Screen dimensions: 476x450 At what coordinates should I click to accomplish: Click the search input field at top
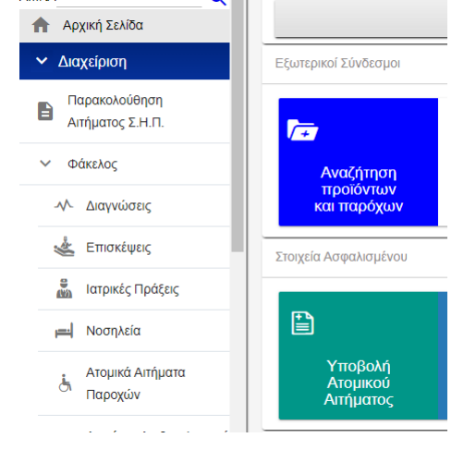point(128,3)
